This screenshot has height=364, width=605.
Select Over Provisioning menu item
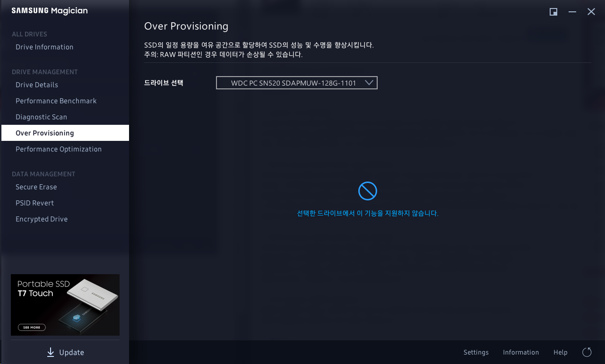(x=65, y=133)
